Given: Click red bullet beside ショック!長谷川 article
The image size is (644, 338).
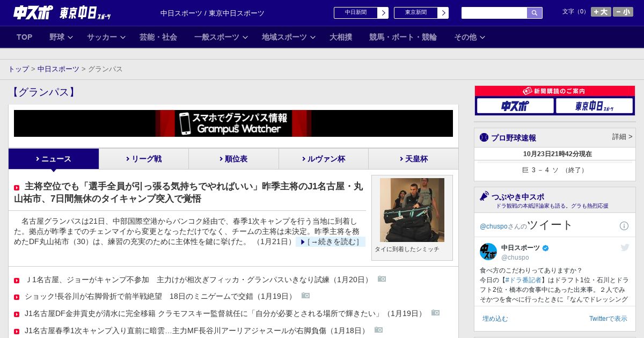Looking at the screenshot, I should [17, 297].
